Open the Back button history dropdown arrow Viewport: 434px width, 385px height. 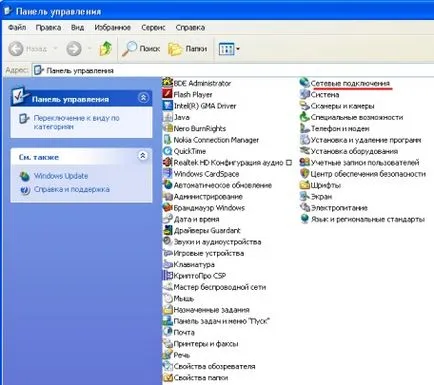click(x=55, y=49)
